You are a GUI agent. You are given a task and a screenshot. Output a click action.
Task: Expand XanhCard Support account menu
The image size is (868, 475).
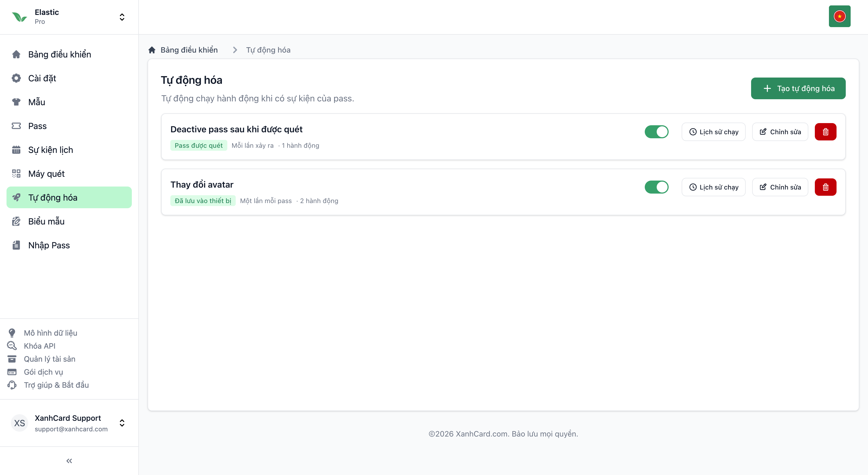point(122,423)
